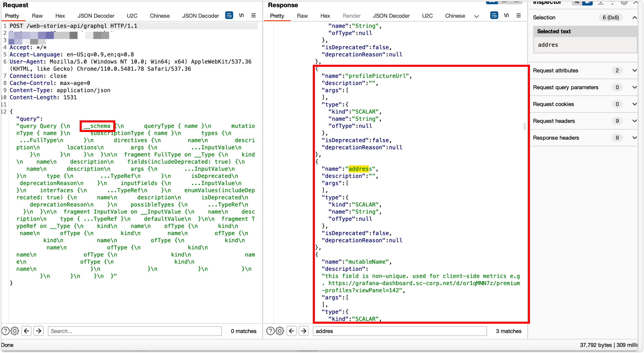This screenshot has width=644, height=353.
Task: Go to previous match in Response search
Action: tap(291, 331)
